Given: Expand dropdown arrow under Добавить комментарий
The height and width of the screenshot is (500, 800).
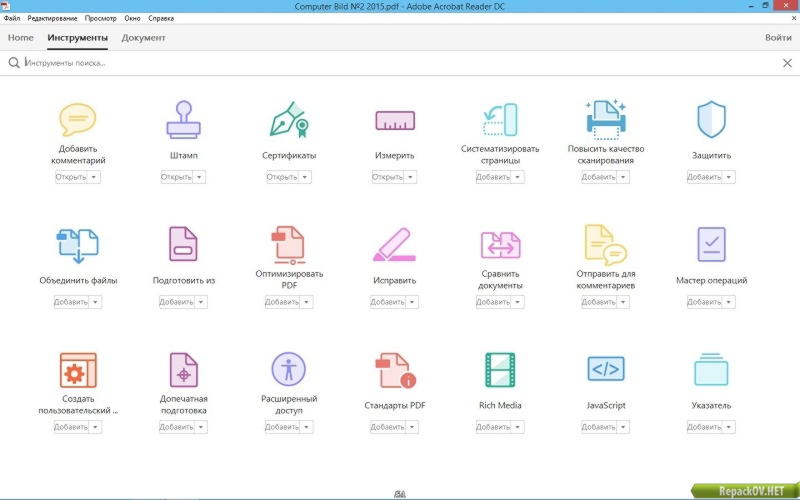Looking at the screenshot, I should [x=94, y=177].
